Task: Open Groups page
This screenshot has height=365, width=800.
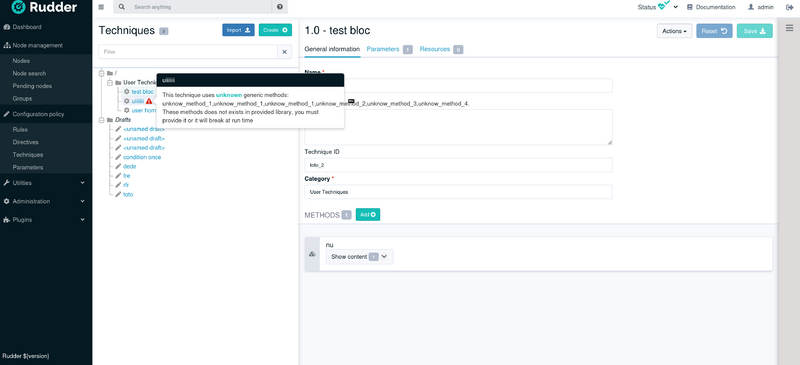Action: (22, 99)
